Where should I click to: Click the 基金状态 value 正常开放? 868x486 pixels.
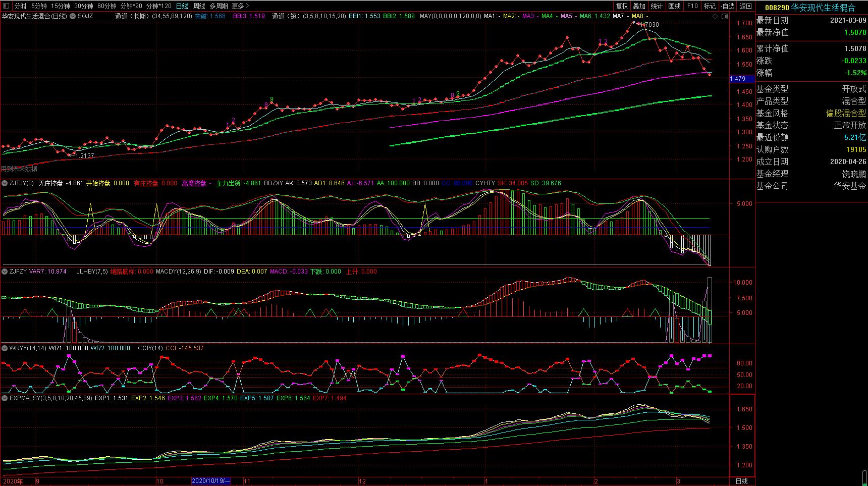pyautogui.click(x=850, y=125)
